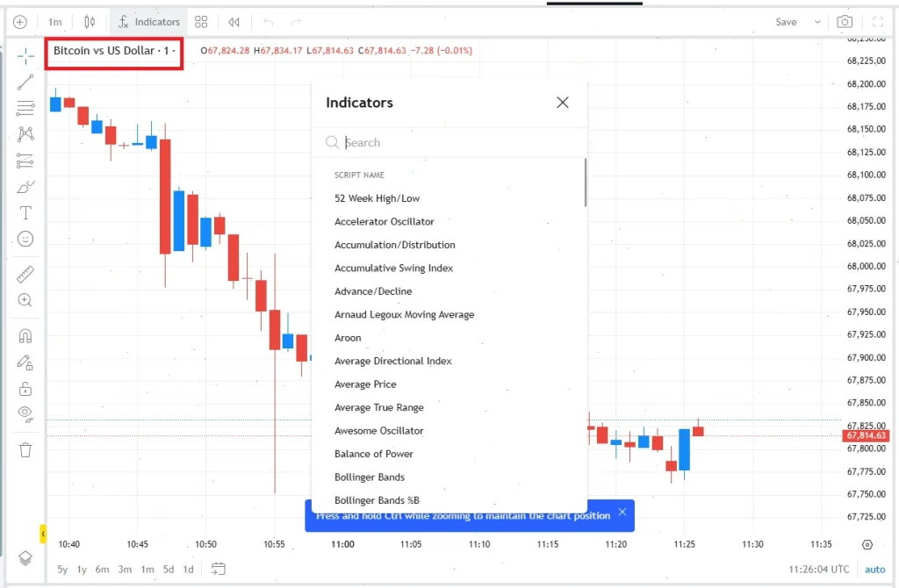This screenshot has height=588, width=899.
Task: Open the multi-chart layout selector
Action: [201, 21]
